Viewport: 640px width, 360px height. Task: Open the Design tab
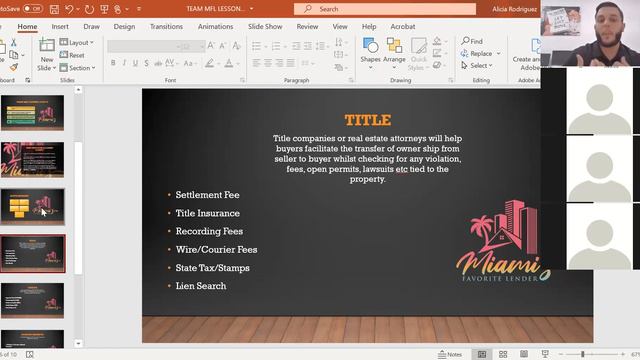[124, 27]
